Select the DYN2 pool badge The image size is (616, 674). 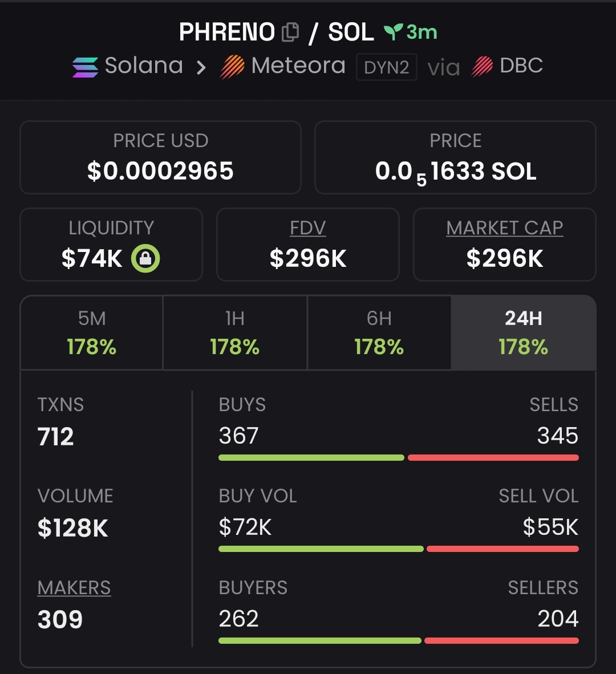(387, 67)
